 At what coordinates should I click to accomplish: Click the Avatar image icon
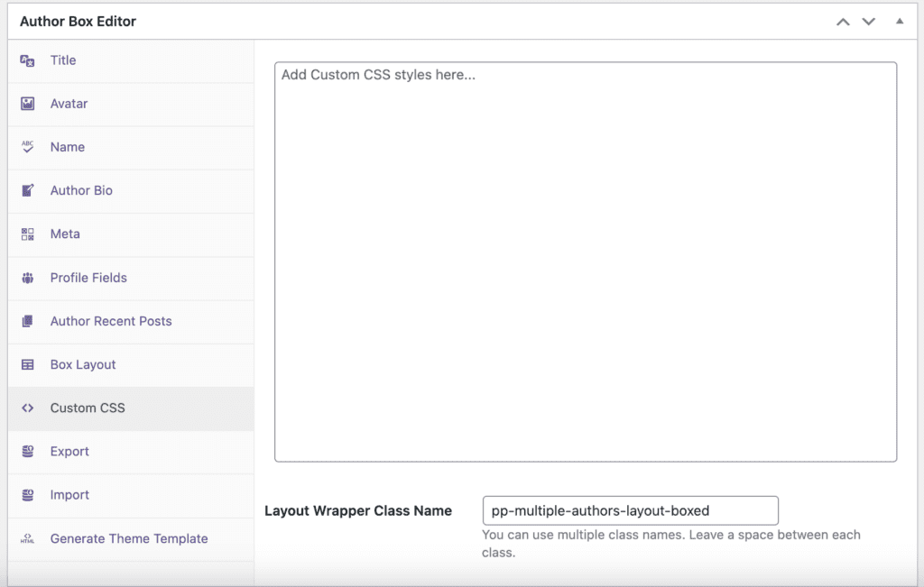(29, 104)
